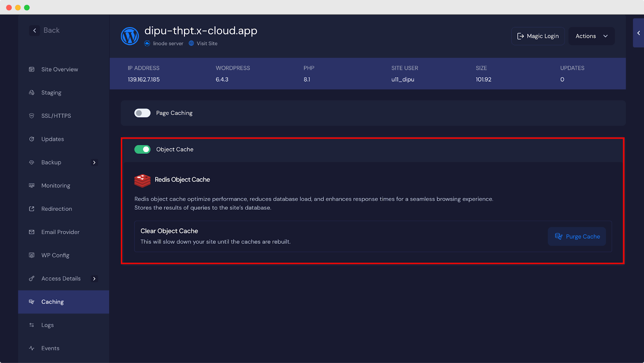644x363 pixels.
Task: Expand the collapsed right side panel
Action: click(638, 33)
